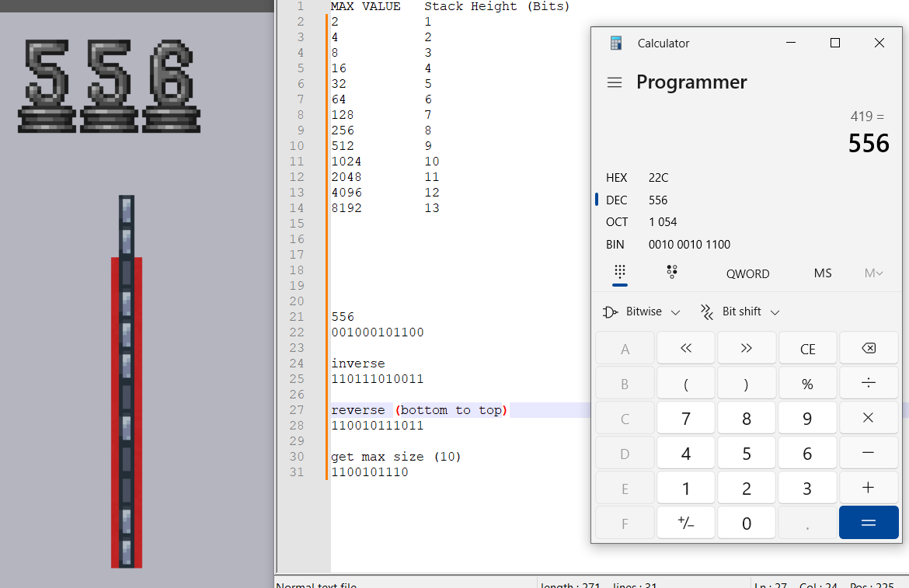Click the multiply operator button
The width and height of the screenshot is (909, 588).
coord(869,418)
